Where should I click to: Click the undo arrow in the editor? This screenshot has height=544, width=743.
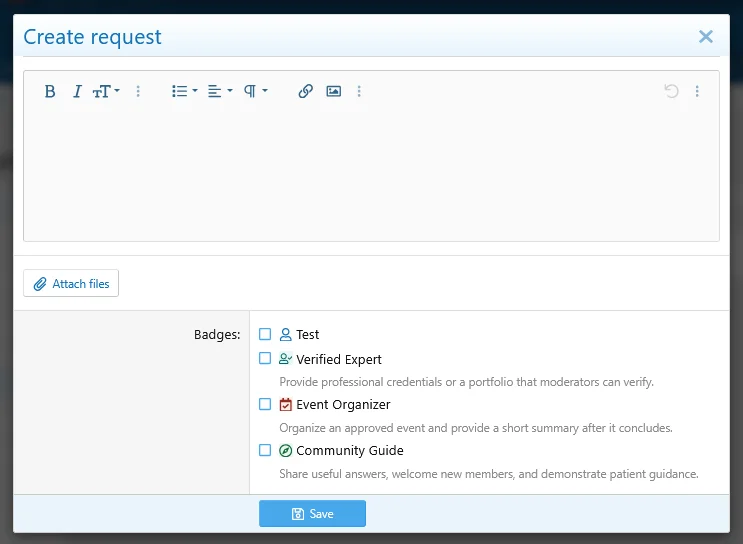click(x=671, y=91)
